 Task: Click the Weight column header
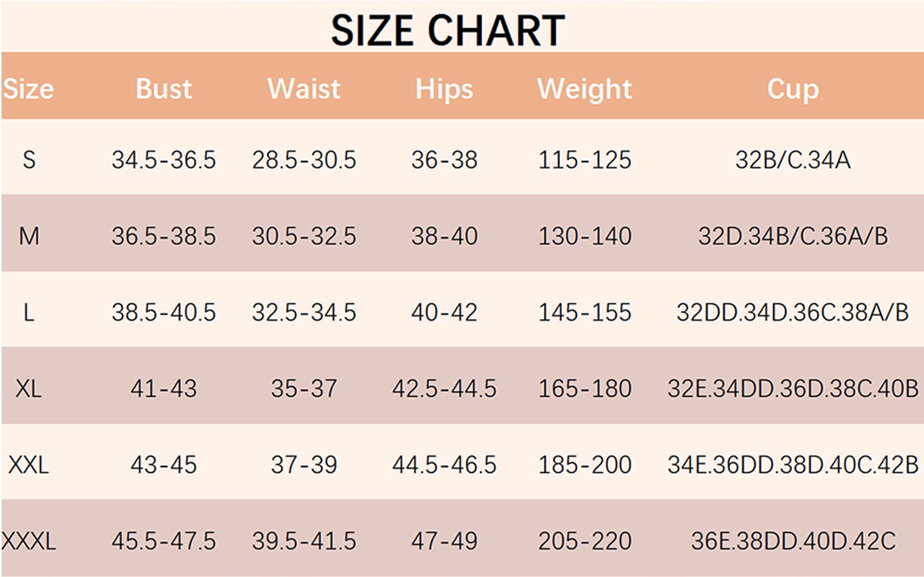pos(585,89)
